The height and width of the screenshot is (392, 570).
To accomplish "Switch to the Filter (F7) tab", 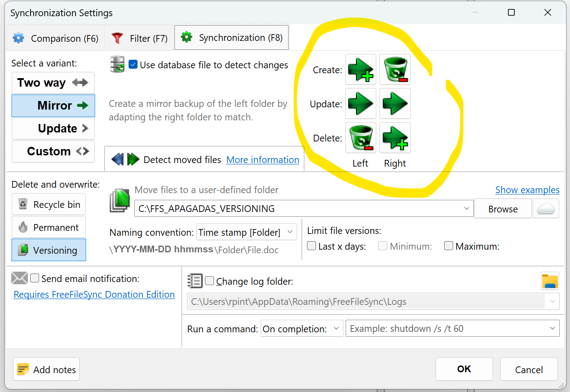I will 139,38.
